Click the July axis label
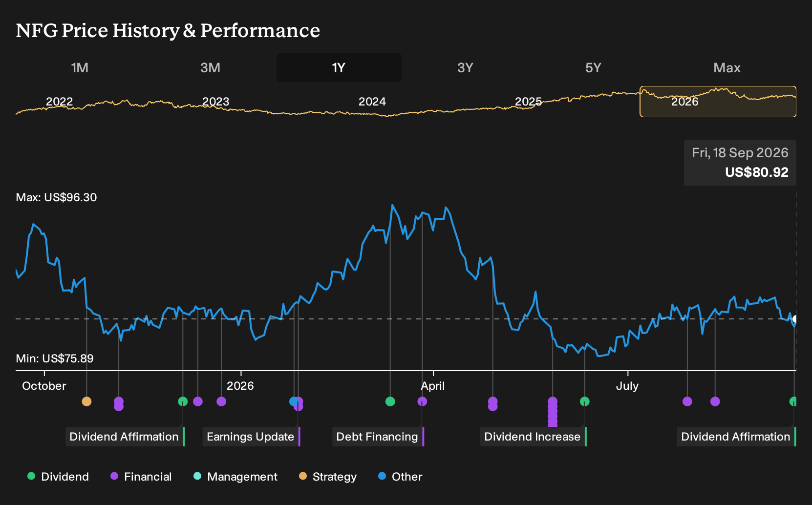The image size is (812, 505). pos(627,386)
